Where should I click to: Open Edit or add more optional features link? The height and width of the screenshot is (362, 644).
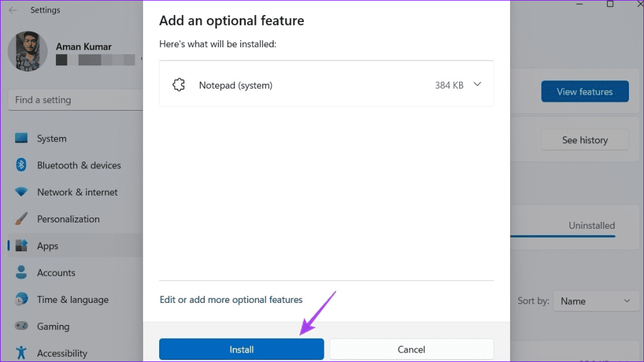click(231, 300)
